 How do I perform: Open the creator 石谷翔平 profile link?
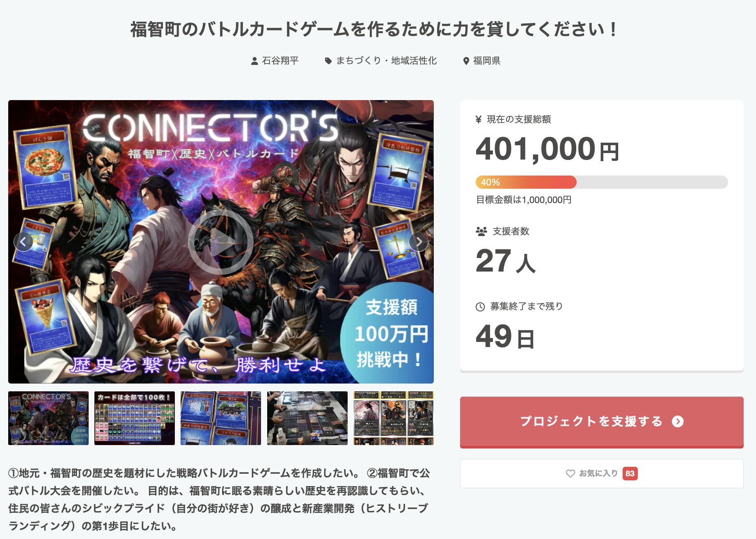coord(280,61)
